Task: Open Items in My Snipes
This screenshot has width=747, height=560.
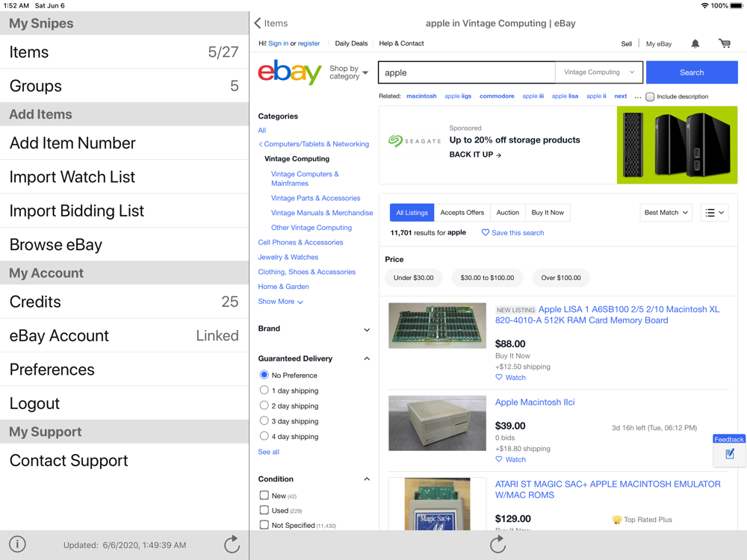Action: tap(124, 52)
